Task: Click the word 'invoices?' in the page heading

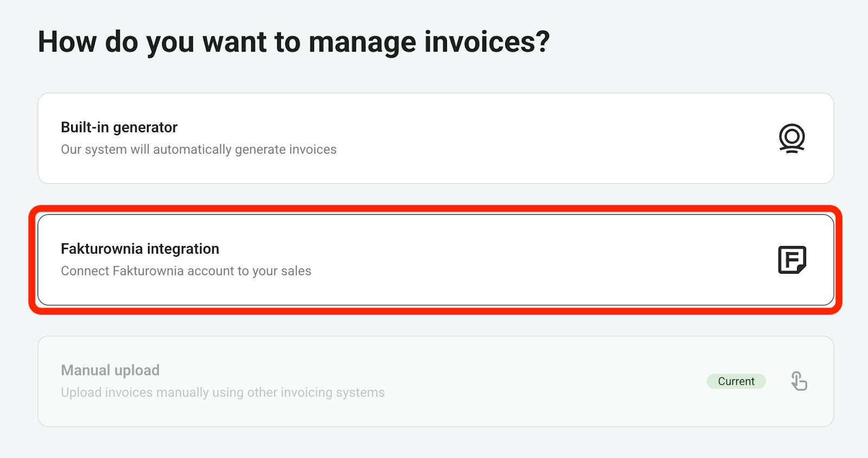Action: 487,42
